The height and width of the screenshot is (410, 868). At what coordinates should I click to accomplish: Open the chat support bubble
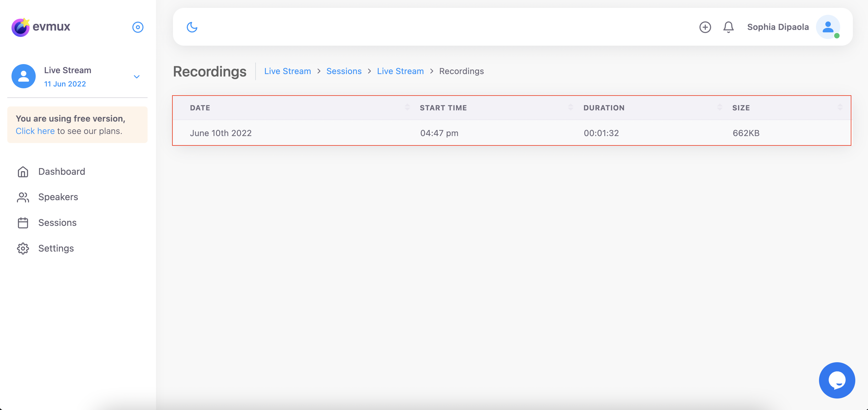pos(837,380)
